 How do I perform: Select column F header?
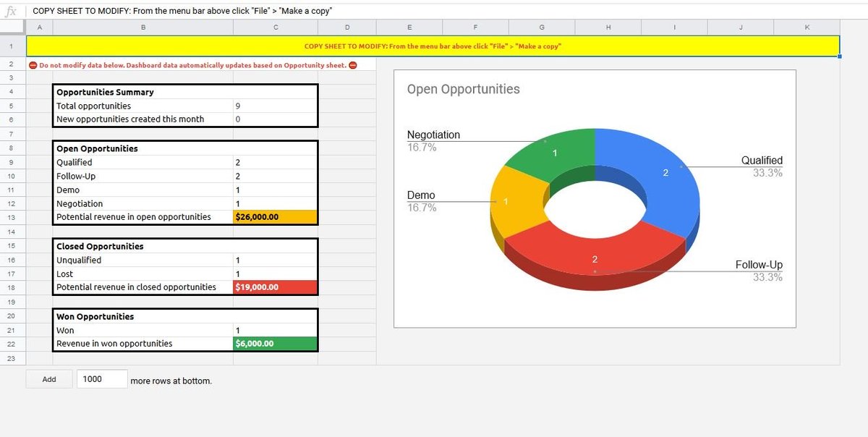pos(475,27)
